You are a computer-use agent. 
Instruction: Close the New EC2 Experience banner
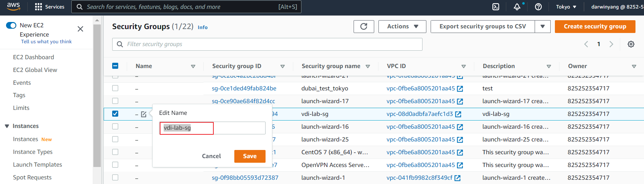click(81, 29)
